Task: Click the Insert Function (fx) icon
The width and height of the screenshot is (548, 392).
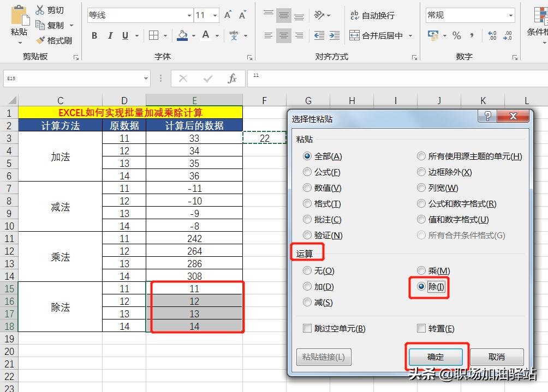Action: [233, 78]
